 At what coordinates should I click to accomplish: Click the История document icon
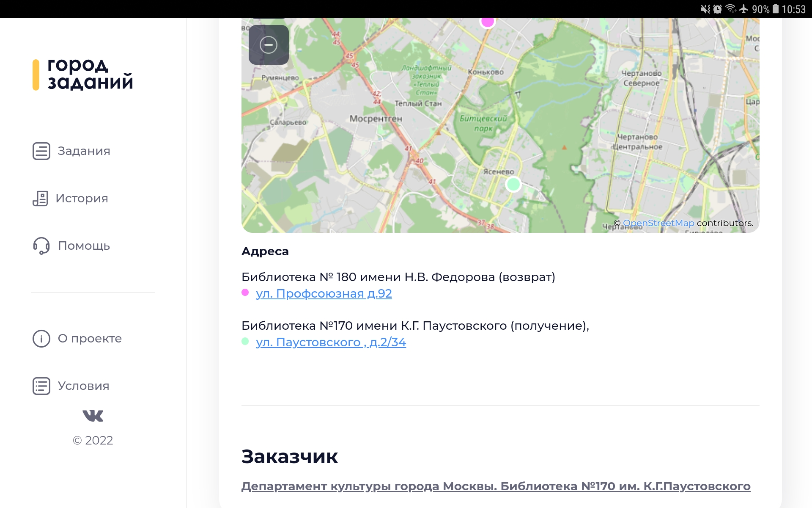(40, 199)
